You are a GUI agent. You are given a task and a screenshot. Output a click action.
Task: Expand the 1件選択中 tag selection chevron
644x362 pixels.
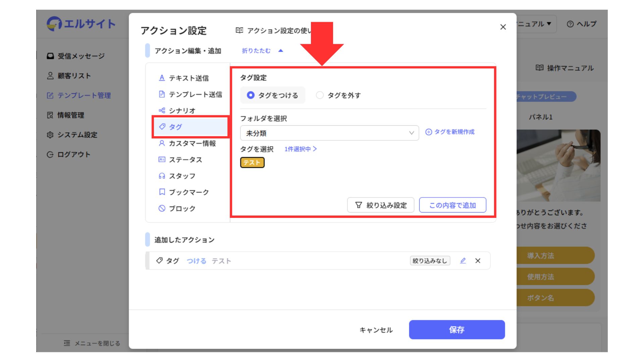click(315, 149)
